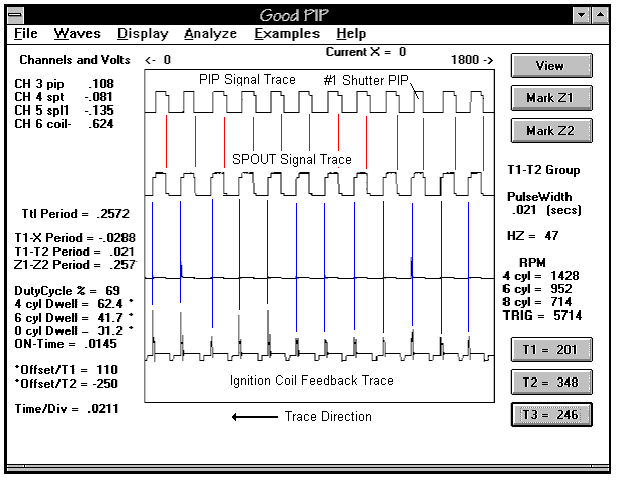Open the Analyze menu

tap(210, 34)
